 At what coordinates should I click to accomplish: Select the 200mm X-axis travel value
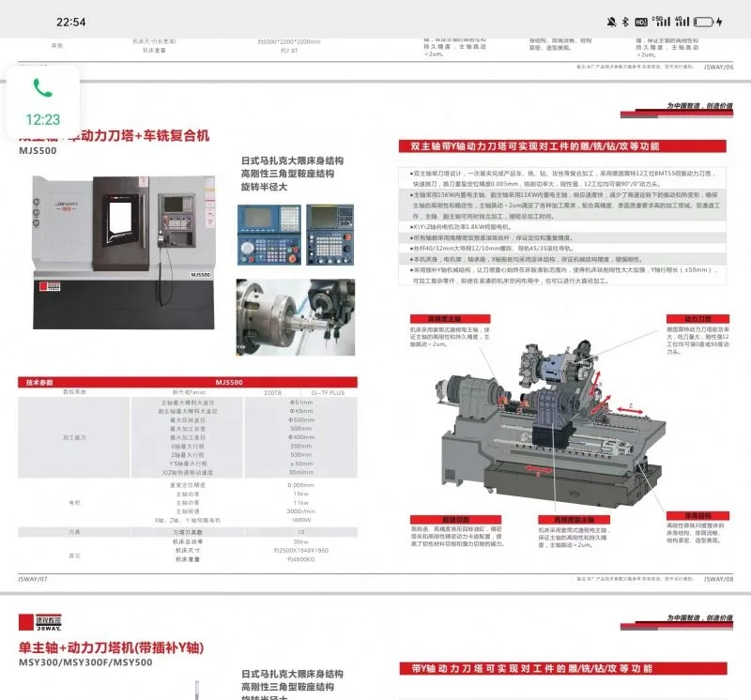301,447
